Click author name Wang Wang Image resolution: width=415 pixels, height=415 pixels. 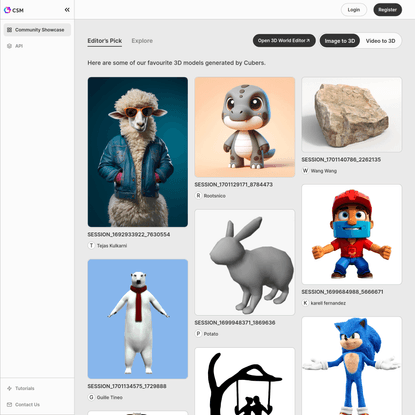point(324,171)
